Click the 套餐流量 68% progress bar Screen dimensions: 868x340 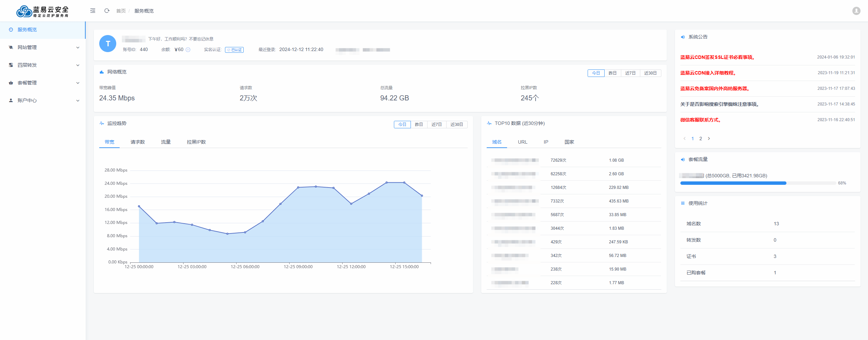coord(758,183)
